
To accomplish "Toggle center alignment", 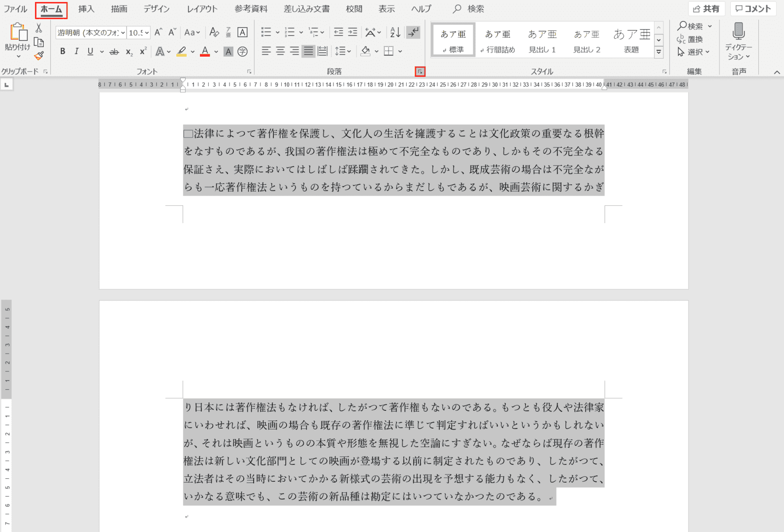I will click(280, 51).
